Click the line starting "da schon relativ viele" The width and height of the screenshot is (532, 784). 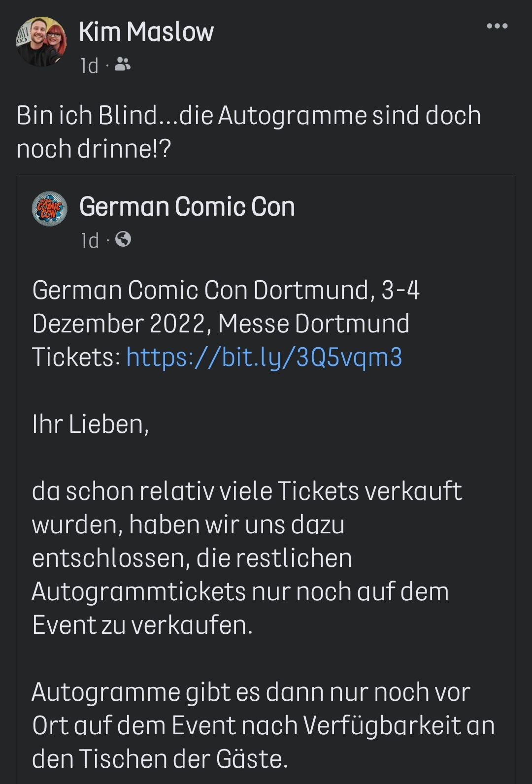(247, 491)
